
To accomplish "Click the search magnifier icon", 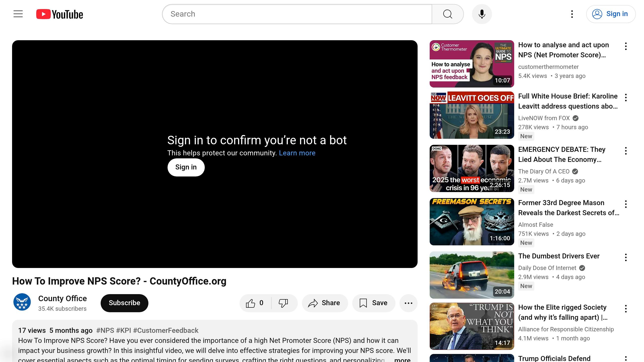I will [x=448, y=14].
